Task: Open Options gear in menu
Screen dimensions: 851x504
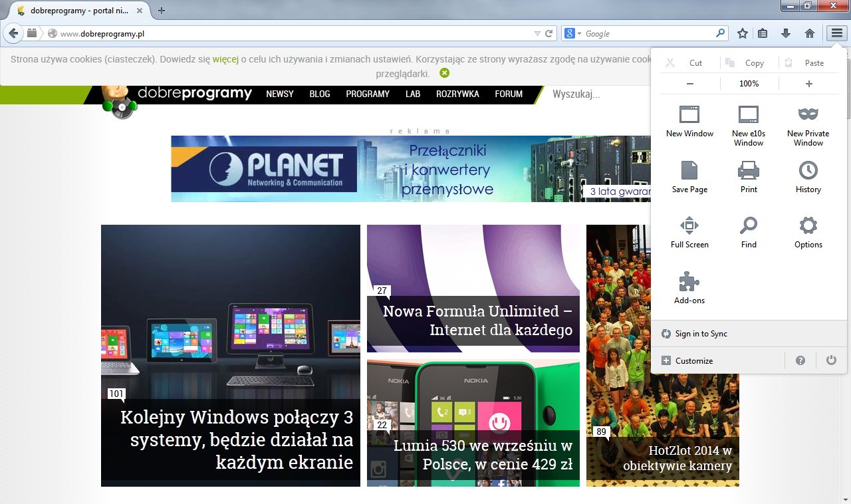Action: pyautogui.click(x=808, y=231)
